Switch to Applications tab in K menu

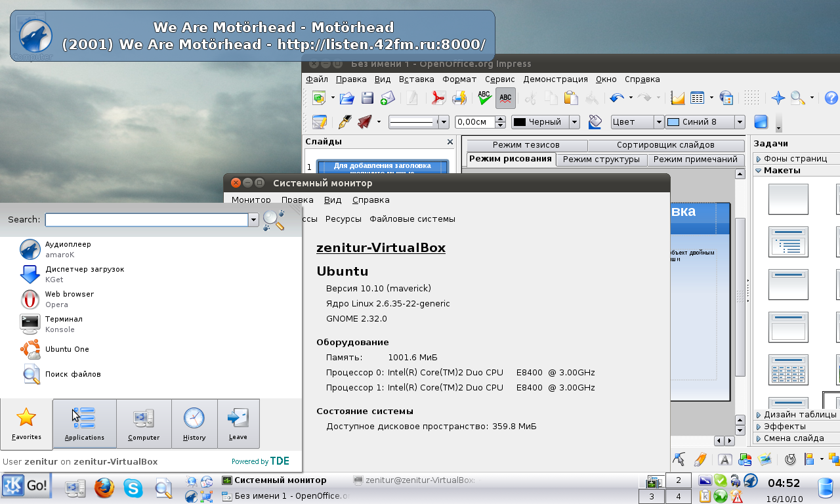point(85,423)
